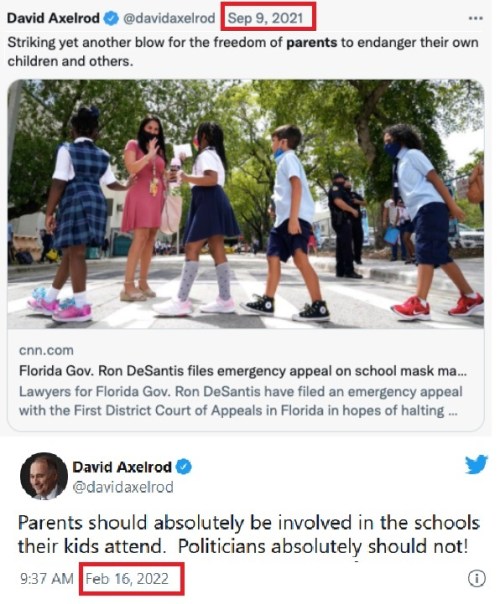Click the Feb 16, 2022 date
This screenshot has height=604, width=500.
click(127, 579)
